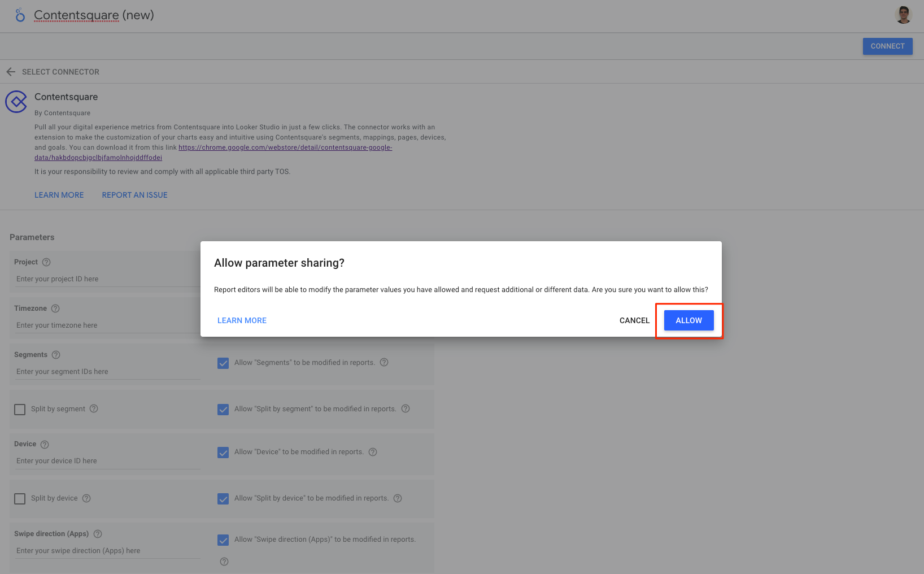924x574 pixels.
Task: Click help icon next to Split by device
Action: 86,498
